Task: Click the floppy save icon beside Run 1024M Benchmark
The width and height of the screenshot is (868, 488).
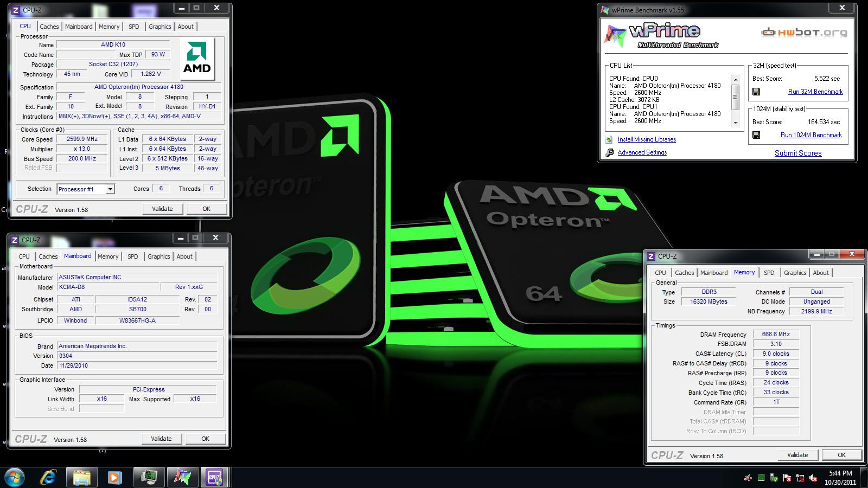Action: coord(756,135)
